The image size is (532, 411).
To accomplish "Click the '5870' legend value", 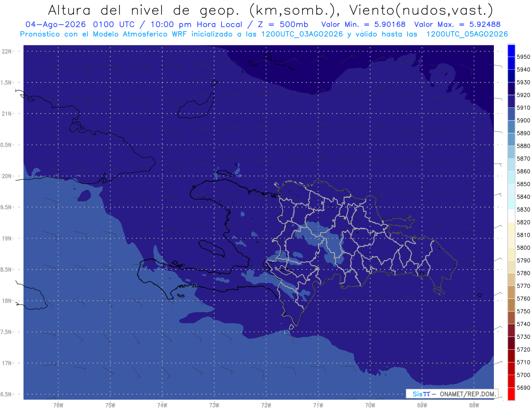I will tap(524, 159).
